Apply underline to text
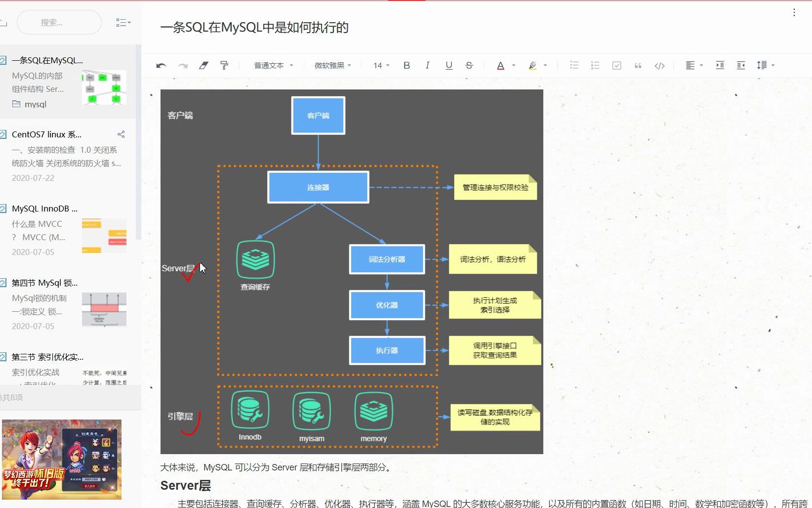This screenshot has height=508, width=812. pos(448,65)
